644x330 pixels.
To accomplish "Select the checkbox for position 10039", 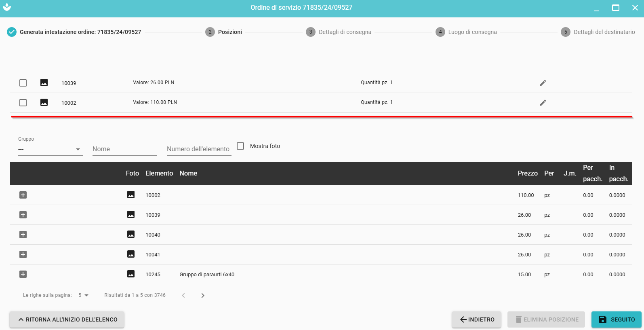I will coord(23,83).
